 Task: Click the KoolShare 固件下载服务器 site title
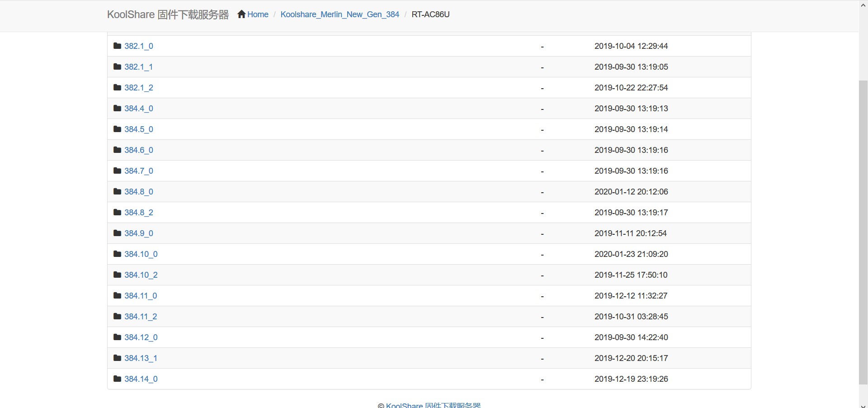pyautogui.click(x=168, y=14)
